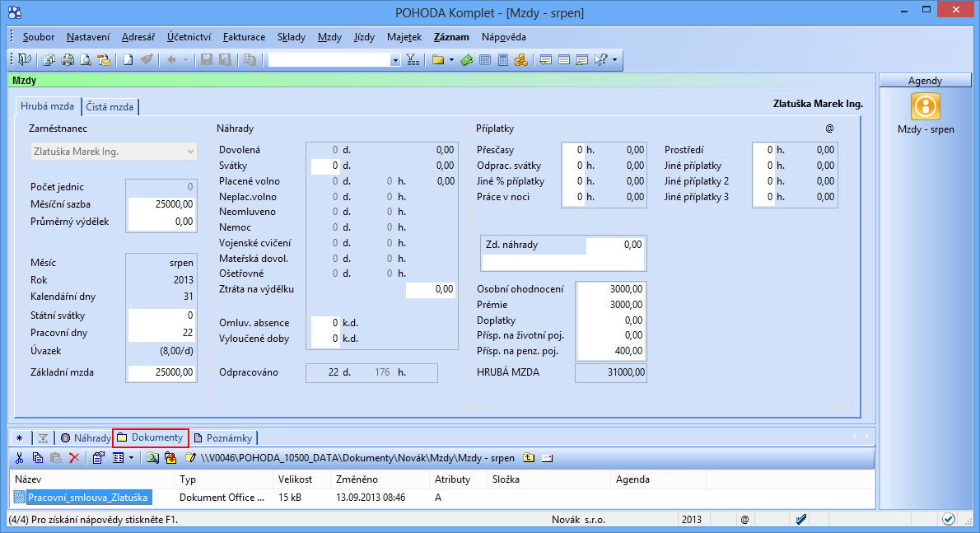Sort documents by Název column header
Screen dimensions: 980x533
tap(92, 479)
